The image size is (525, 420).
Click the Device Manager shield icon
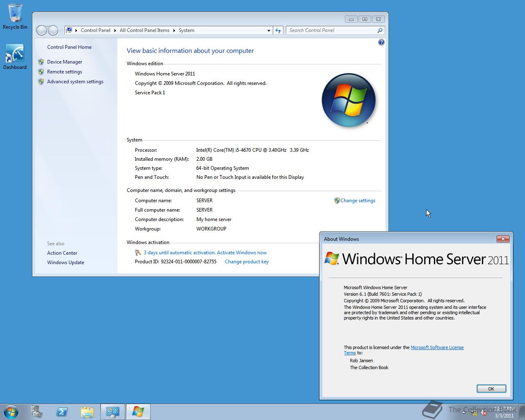pos(41,62)
